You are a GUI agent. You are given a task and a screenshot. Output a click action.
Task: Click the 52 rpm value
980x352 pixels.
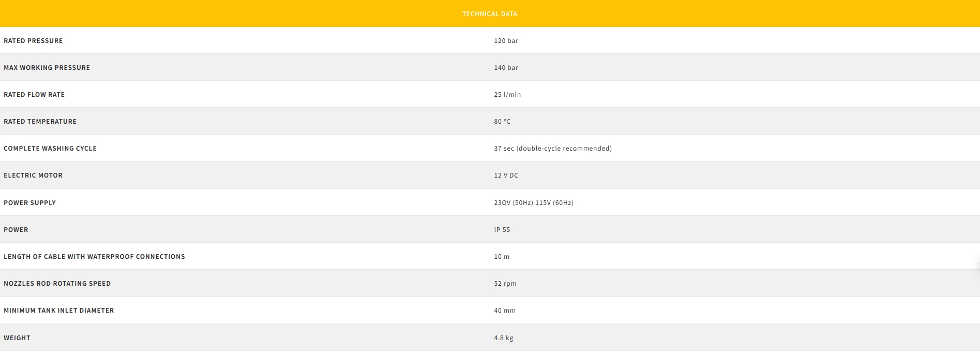click(505, 284)
